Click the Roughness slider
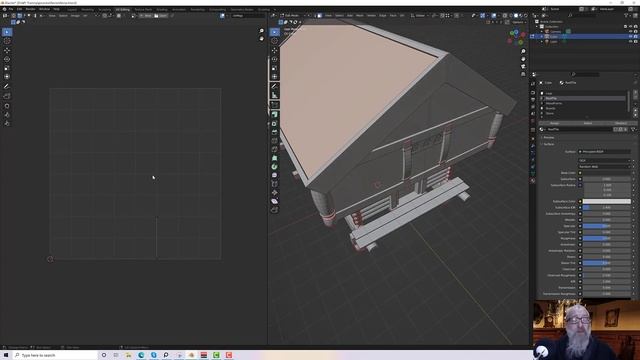The image size is (640, 360). click(x=607, y=238)
